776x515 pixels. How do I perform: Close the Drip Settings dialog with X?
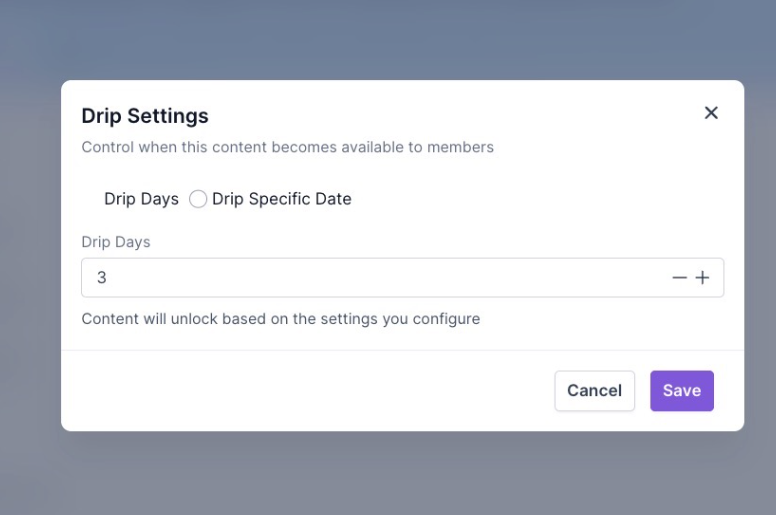pyautogui.click(x=711, y=113)
